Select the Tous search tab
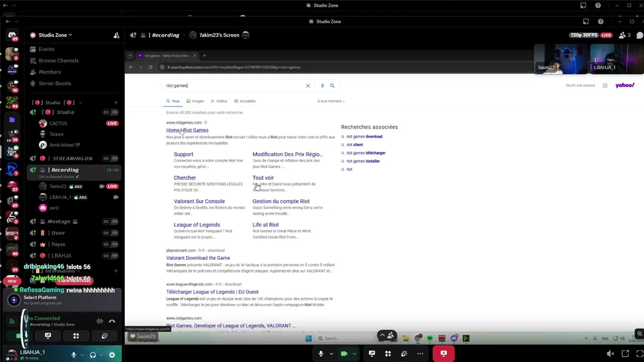This screenshot has width=644, height=362. click(x=173, y=101)
